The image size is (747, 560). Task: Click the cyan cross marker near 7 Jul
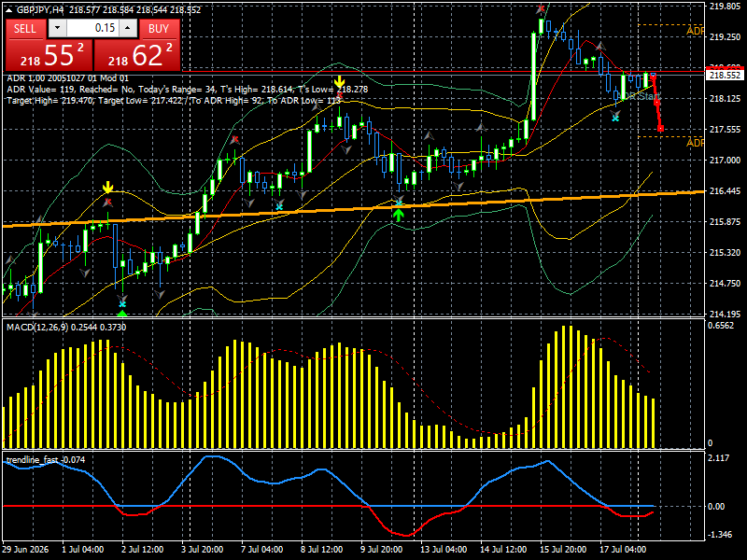click(279, 206)
